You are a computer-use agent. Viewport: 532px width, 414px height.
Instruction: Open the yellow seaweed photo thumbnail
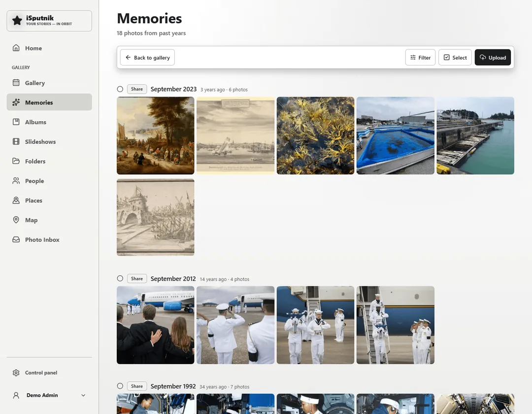pyautogui.click(x=315, y=136)
